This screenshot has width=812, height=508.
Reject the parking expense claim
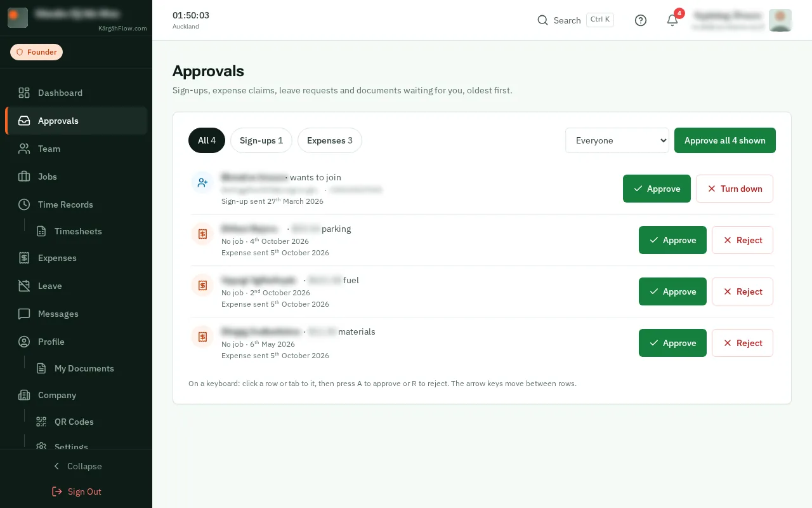click(x=742, y=240)
